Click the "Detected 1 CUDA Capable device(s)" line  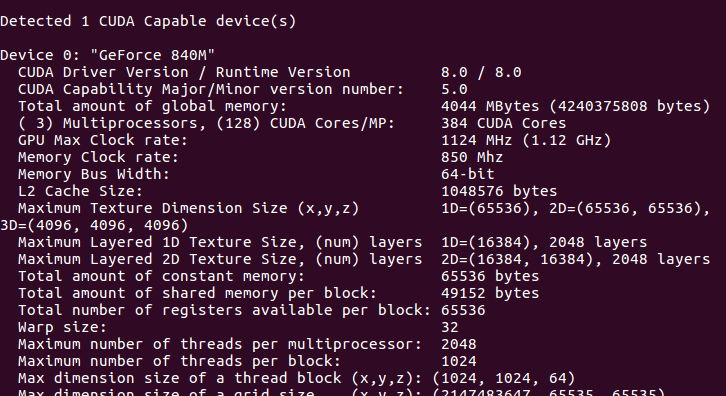148,21
